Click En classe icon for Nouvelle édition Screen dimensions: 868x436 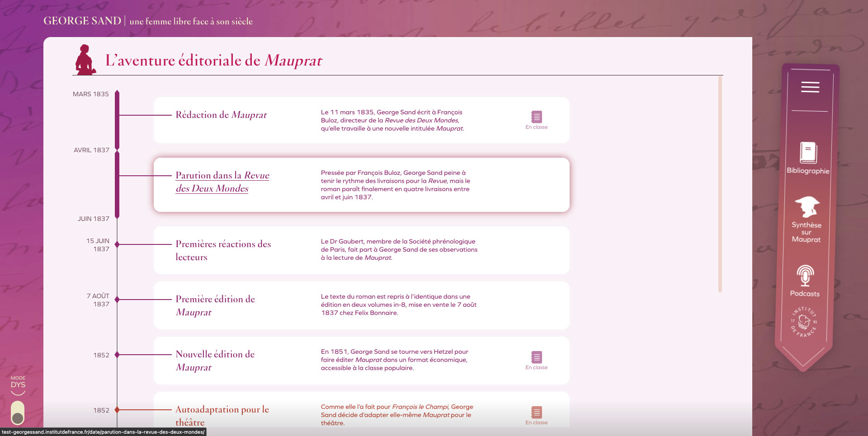536,357
